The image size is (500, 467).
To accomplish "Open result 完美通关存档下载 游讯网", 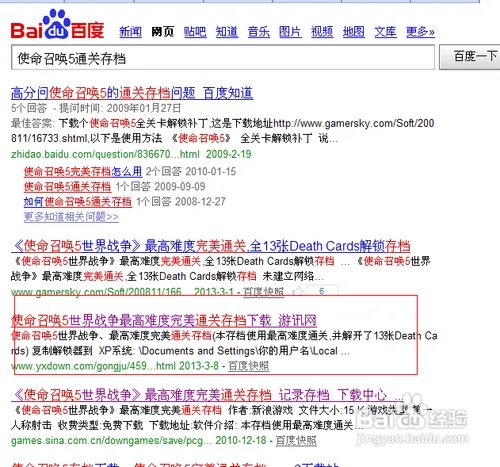I will (x=164, y=320).
